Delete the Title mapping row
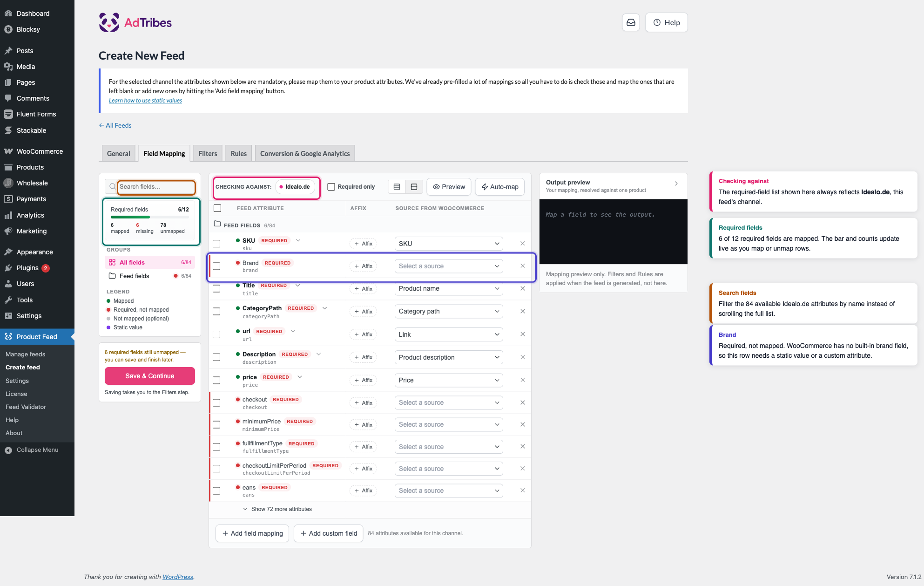This screenshot has width=924, height=586. click(x=522, y=288)
